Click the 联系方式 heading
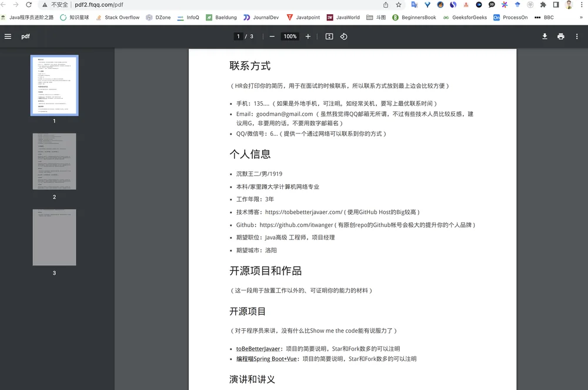The width and height of the screenshot is (588, 390). coord(250,66)
